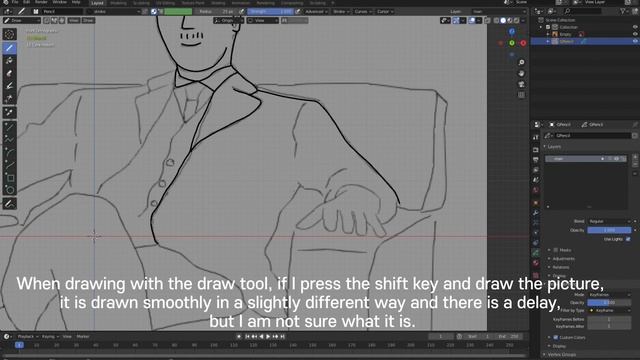Select the Erase tool

click(9, 73)
